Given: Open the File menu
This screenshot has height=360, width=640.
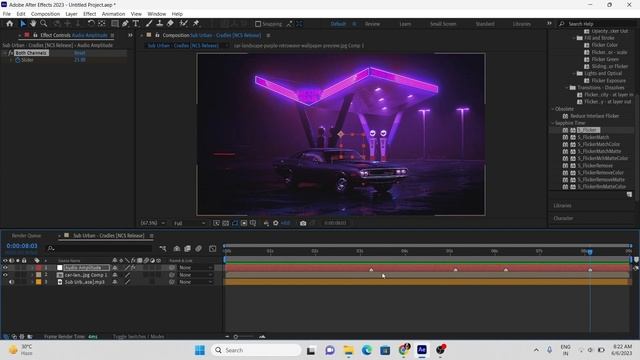Looking at the screenshot, I should pos(7,14).
